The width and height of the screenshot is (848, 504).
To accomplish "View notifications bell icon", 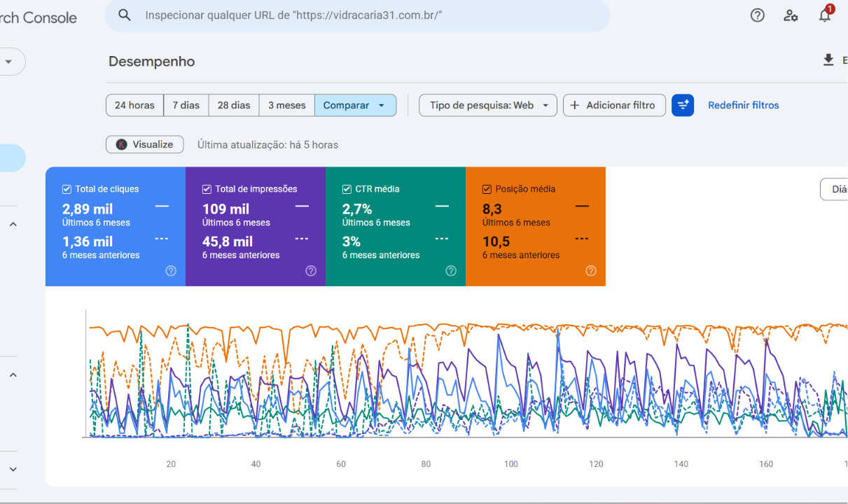I will [x=825, y=15].
